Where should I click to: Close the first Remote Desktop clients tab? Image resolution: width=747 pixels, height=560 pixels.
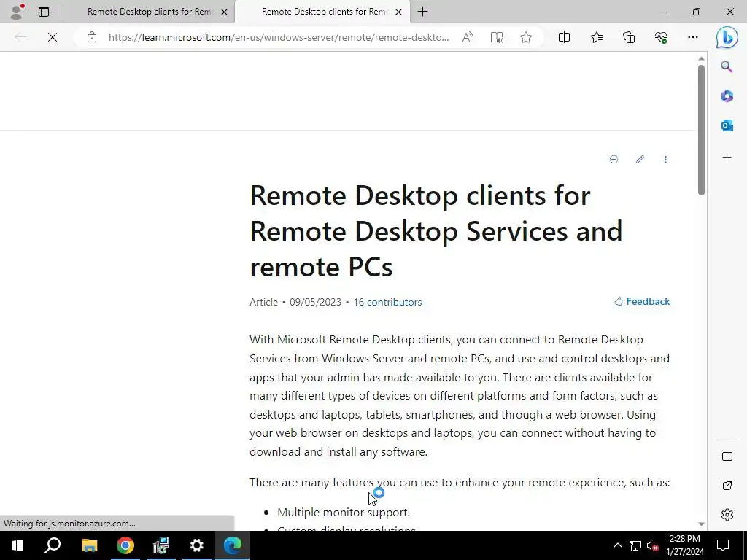point(225,12)
